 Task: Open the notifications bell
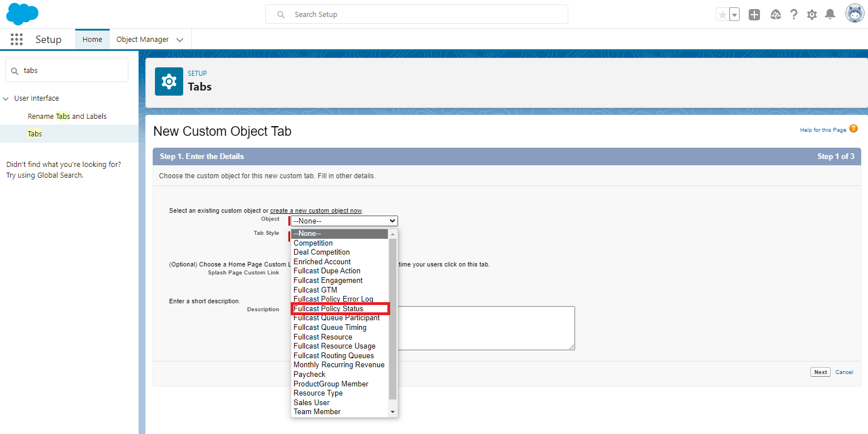pyautogui.click(x=830, y=15)
